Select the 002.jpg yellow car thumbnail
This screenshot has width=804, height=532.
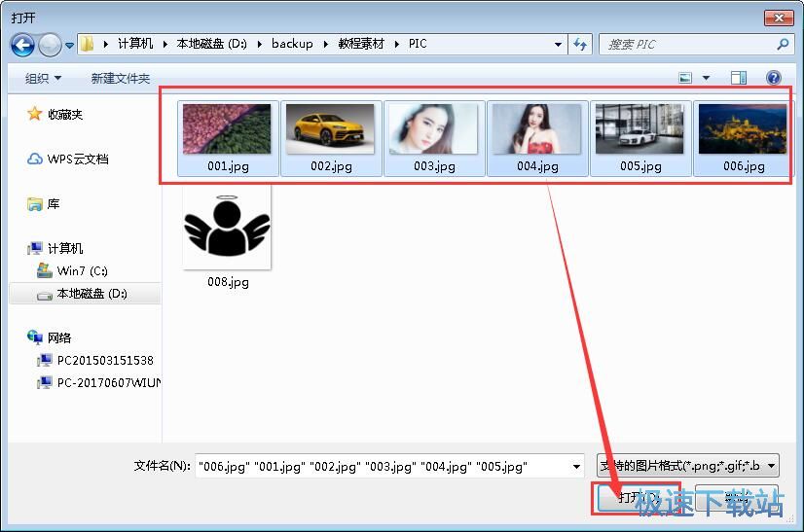pyautogui.click(x=330, y=129)
